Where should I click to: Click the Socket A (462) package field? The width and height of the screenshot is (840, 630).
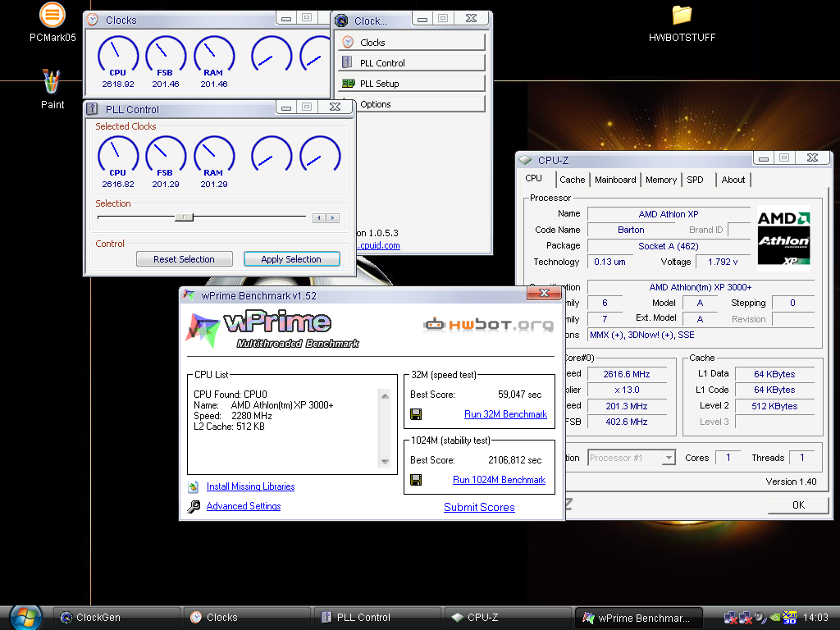tap(669, 246)
